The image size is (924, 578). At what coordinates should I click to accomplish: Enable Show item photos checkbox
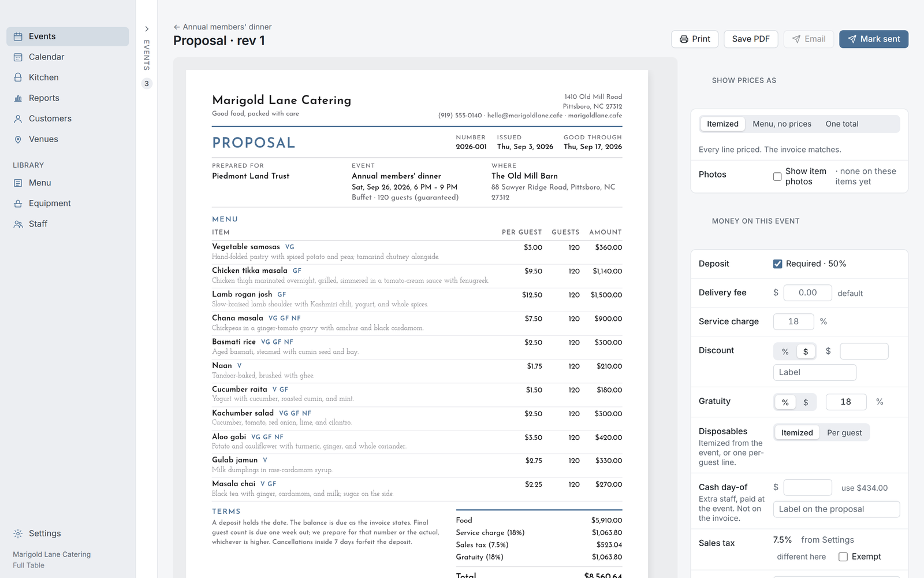click(777, 177)
